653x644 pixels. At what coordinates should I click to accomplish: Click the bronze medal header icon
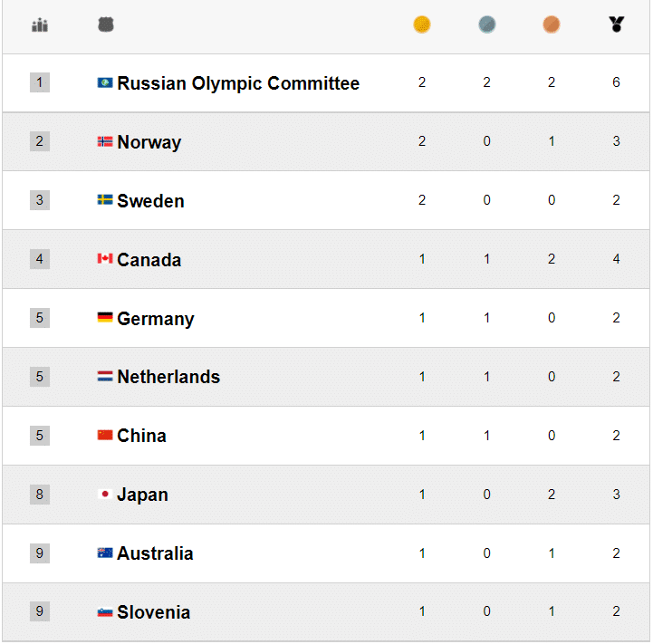pos(552,25)
